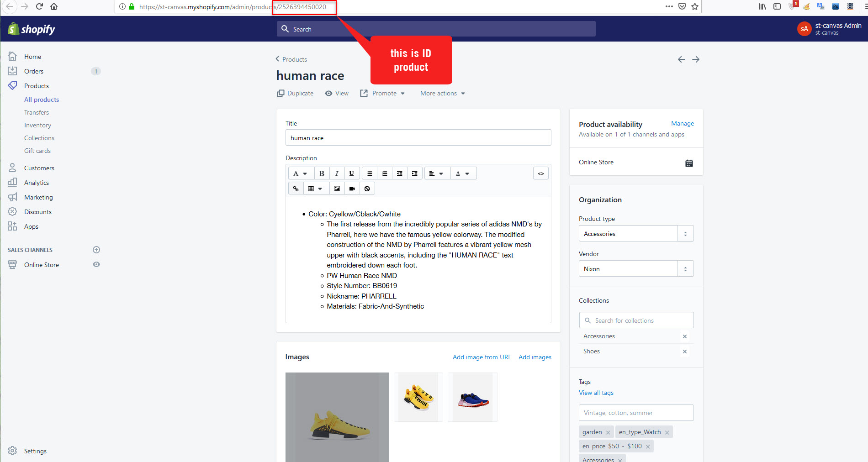This screenshot has width=868, height=462.
Task: Show HTML view of description
Action: (x=541, y=173)
